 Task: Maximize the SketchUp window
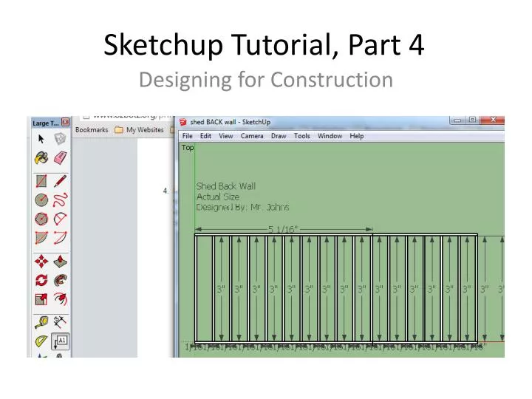pyautogui.click(x=472, y=120)
